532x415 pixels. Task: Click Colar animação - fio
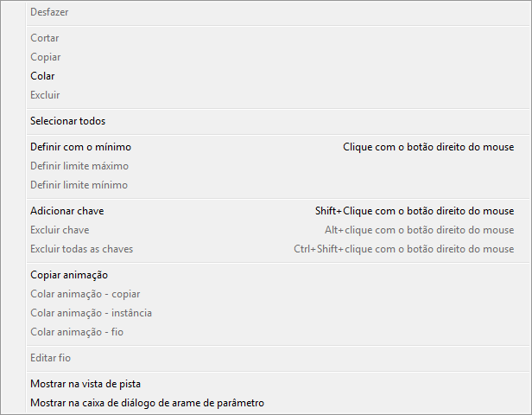(77, 332)
